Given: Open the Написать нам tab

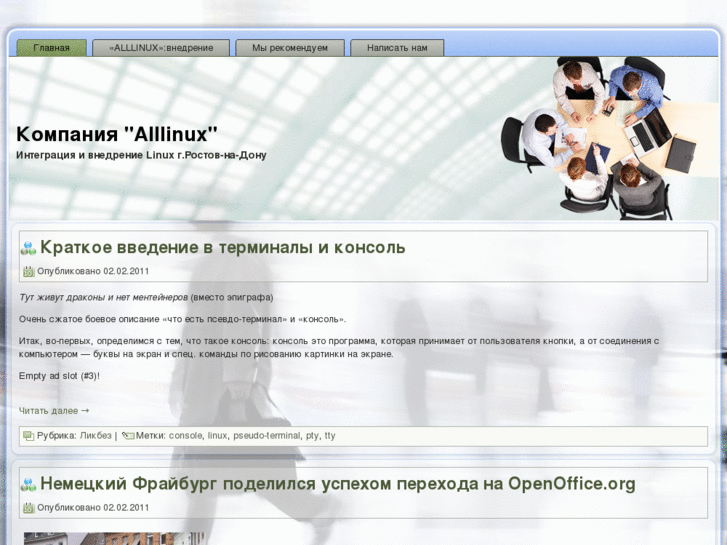Looking at the screenshot, I should pyautogui.click(x=397, y=48).
